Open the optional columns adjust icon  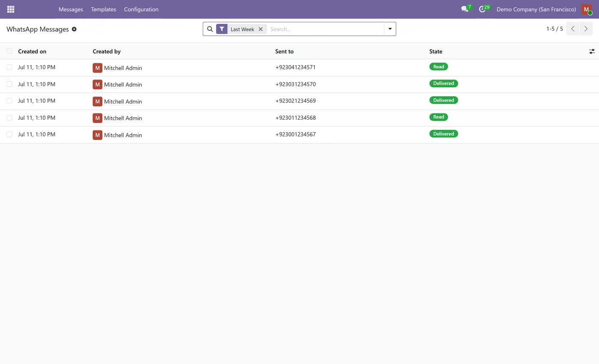click(x=592, y=51)
